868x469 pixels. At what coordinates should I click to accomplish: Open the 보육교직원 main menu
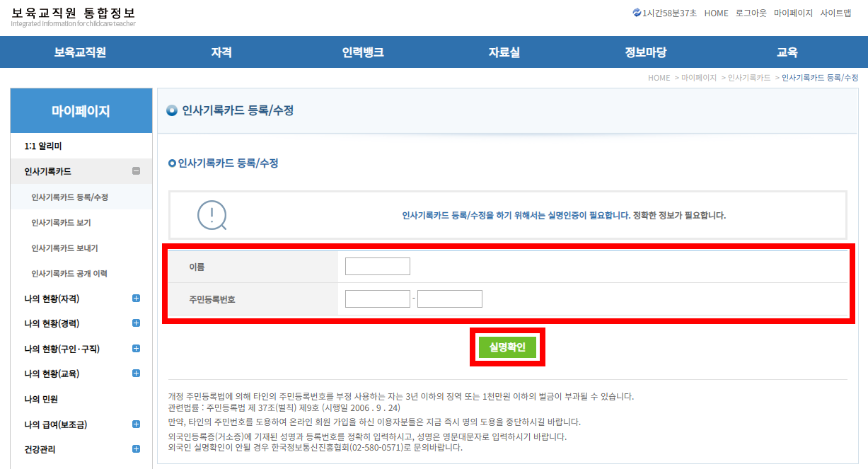point(80,52)
